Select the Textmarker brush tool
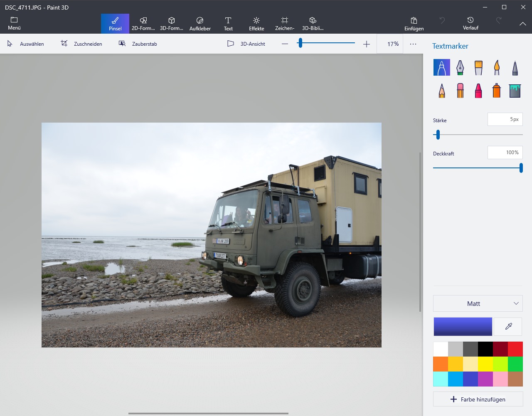 click(x=441, y=67)
